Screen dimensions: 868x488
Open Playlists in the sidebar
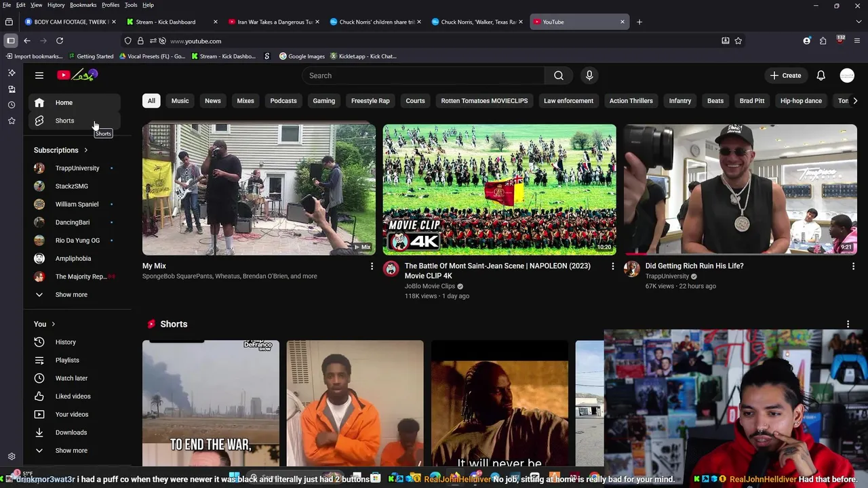click(x=75, y=360)
